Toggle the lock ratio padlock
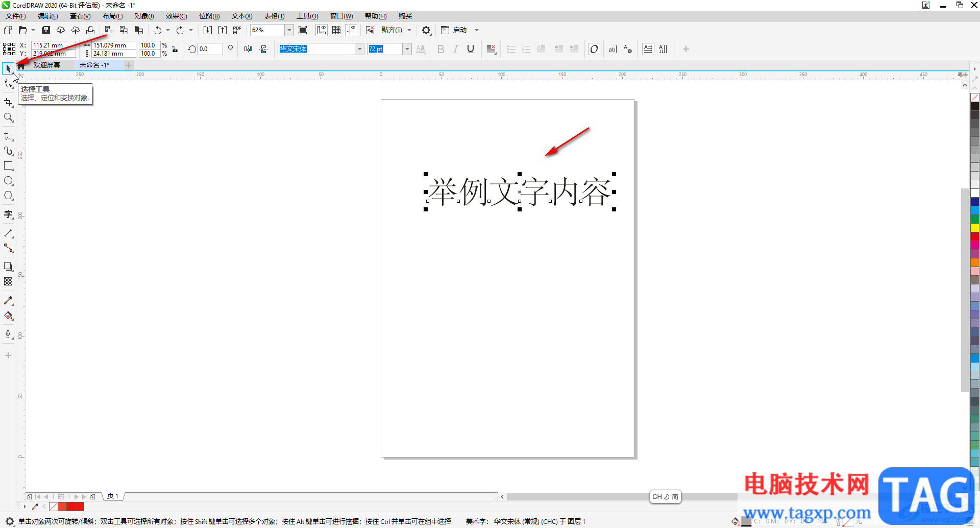 [175, 49]
